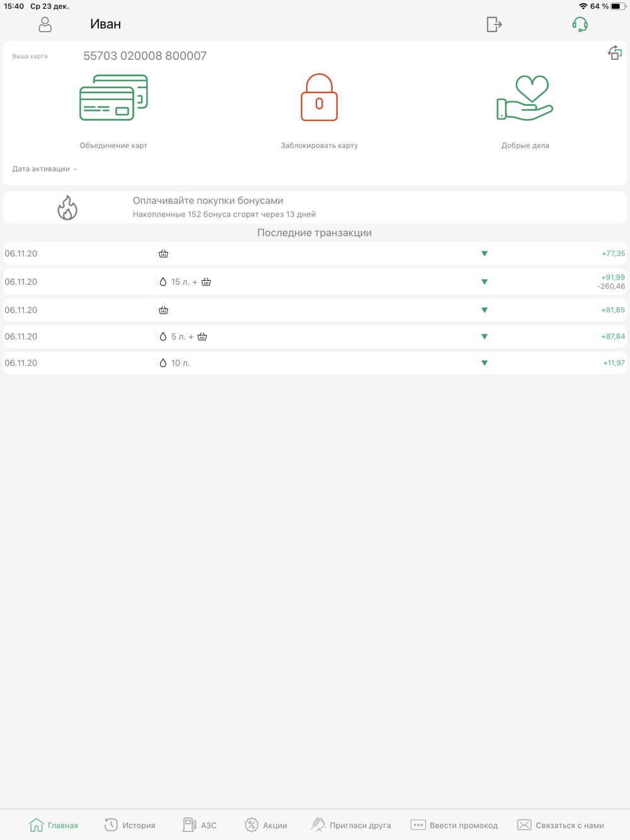Open the user profile icon
Screen dimensions: 630x840
pyautogui.click(x=45, y=25)
